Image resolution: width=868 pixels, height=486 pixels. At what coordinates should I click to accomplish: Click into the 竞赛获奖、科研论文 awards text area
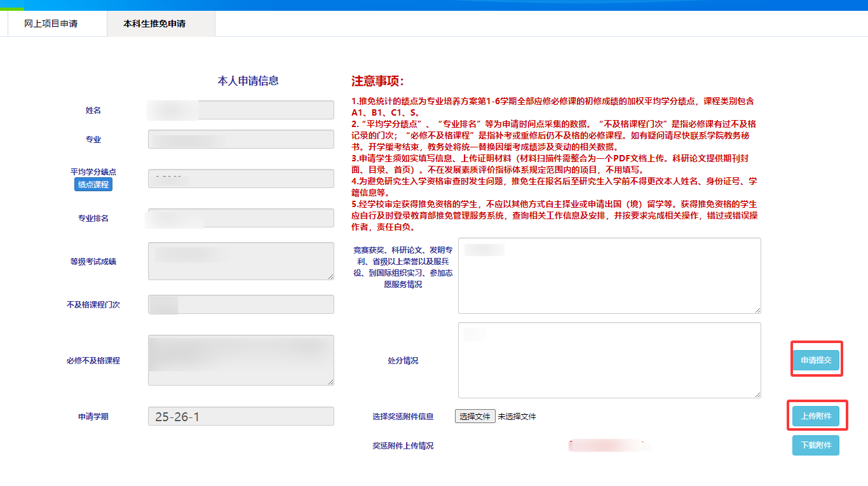(609, 276)
